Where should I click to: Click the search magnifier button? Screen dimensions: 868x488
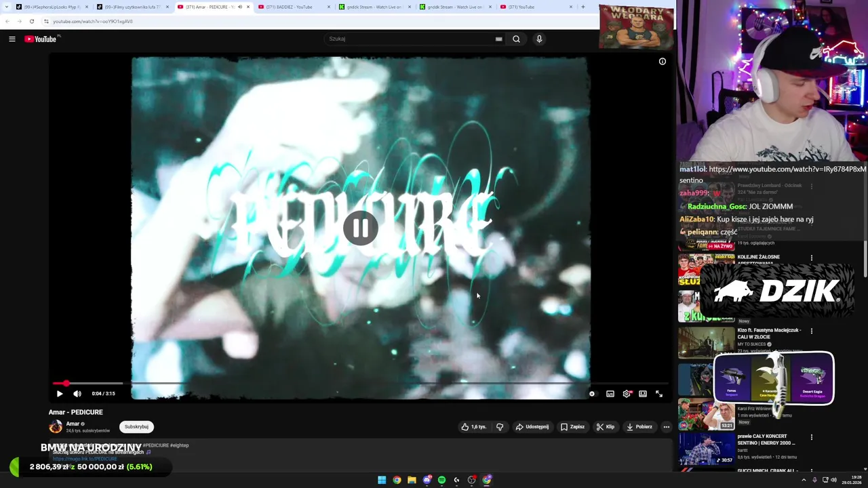[x=516, y=39]
